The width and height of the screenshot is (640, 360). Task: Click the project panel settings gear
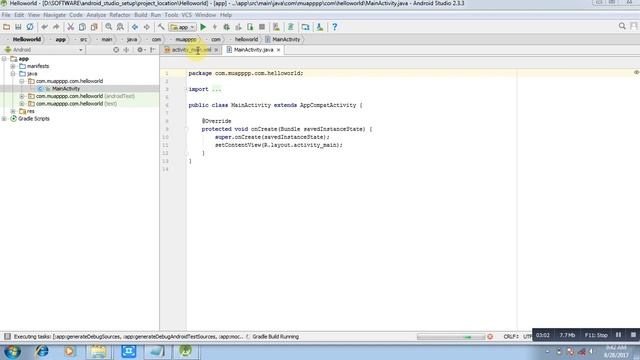[x=140, y=50]
